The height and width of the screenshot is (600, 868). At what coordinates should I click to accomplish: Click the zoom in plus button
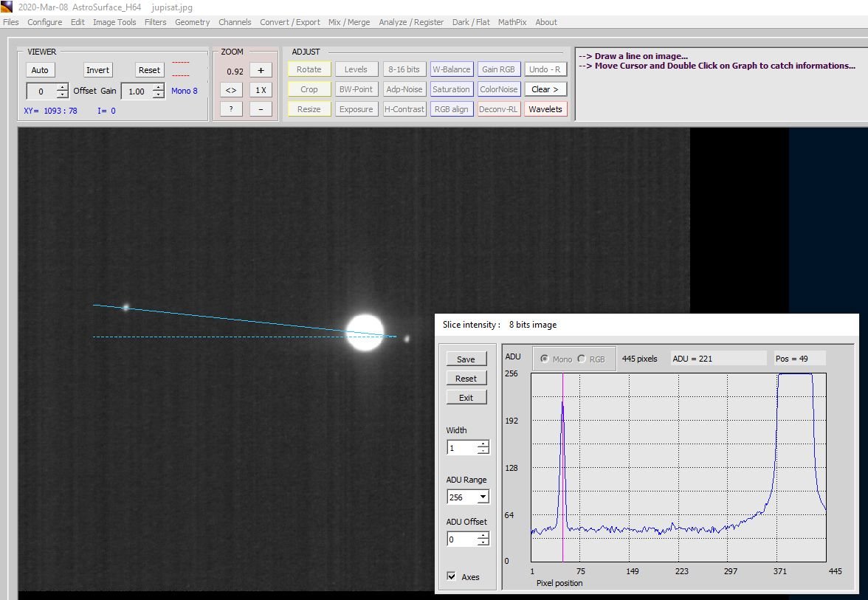point(261,70)
